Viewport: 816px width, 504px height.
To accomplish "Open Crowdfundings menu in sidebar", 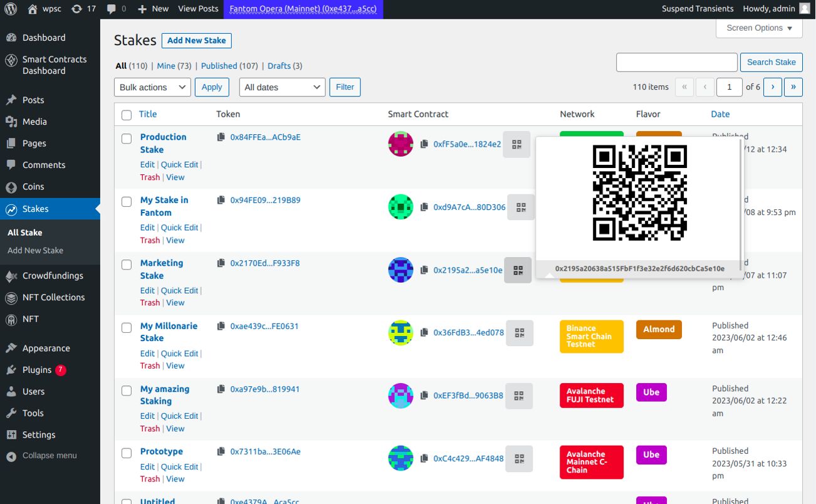I will pyautogui.click(x=50, y=276).
